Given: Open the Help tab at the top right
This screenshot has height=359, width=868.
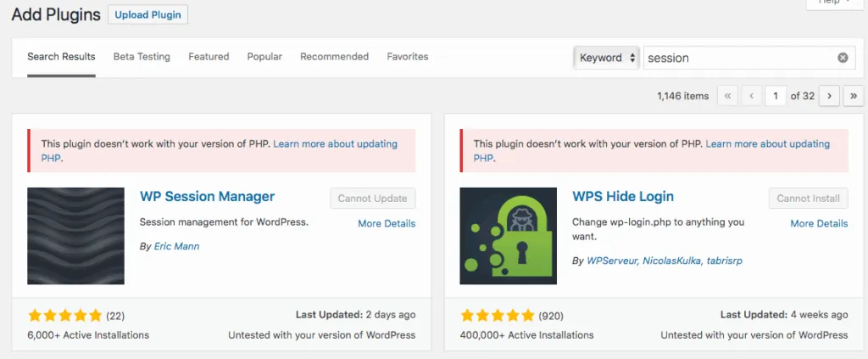Looking at the screenshot, I should coord(834,3).
